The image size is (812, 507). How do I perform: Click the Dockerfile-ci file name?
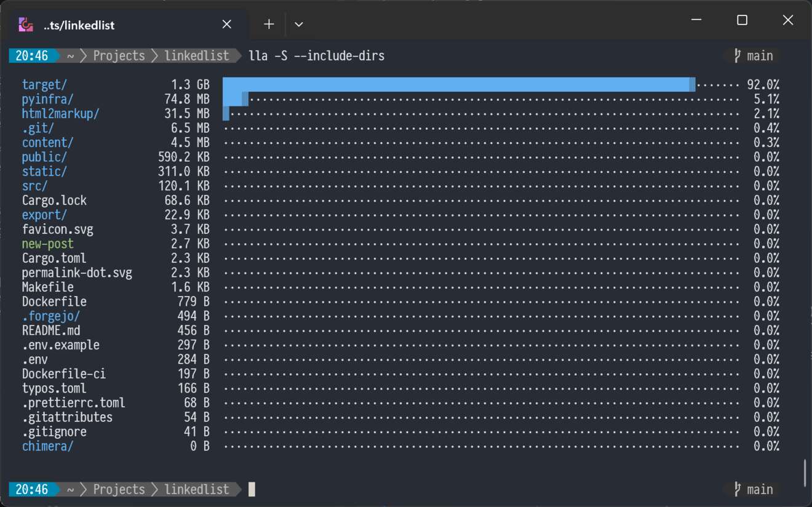[64, 374]
